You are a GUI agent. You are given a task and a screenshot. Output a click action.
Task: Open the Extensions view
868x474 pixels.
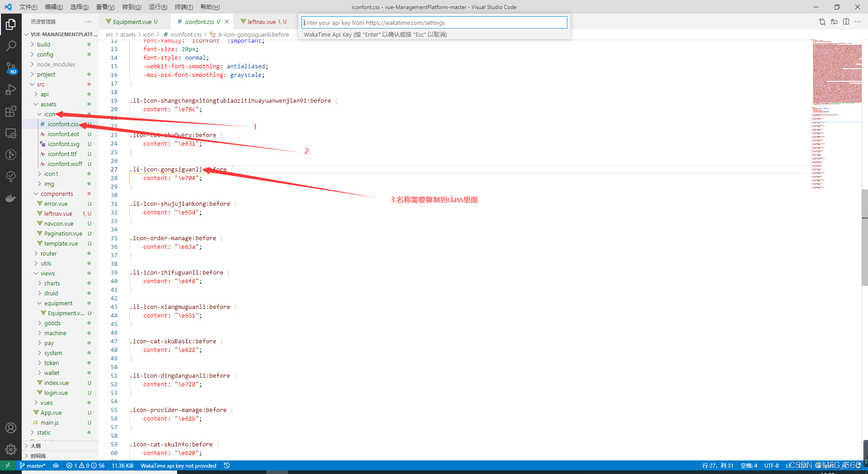point(11,111)
